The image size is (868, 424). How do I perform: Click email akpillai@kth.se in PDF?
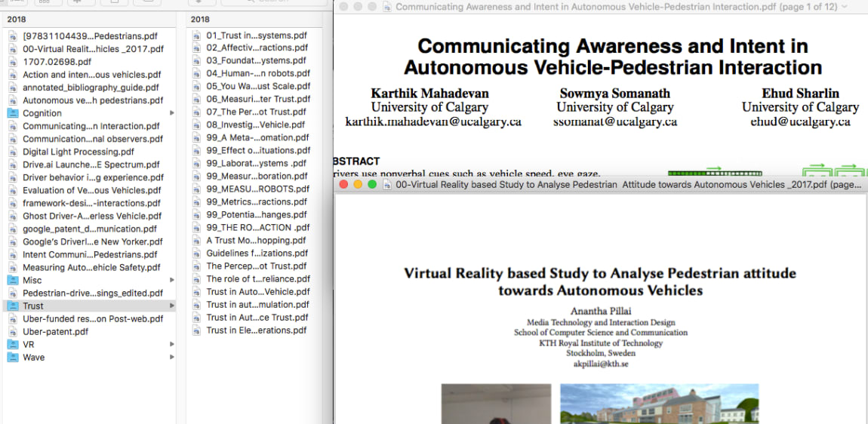(601, 364)
